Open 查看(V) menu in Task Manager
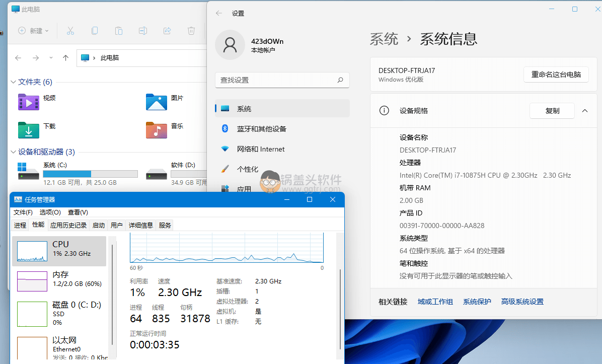 pos(78,212)
